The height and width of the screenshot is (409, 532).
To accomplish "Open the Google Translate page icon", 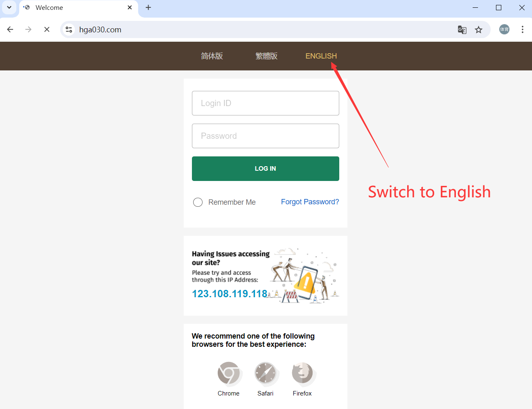I will coord(462,29).
